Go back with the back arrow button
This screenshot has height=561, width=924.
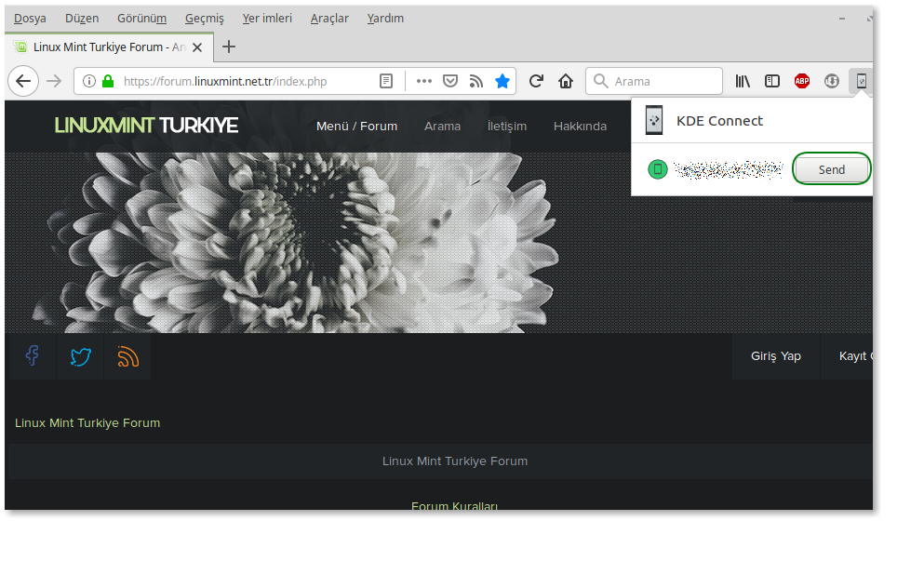click(23, 81)
